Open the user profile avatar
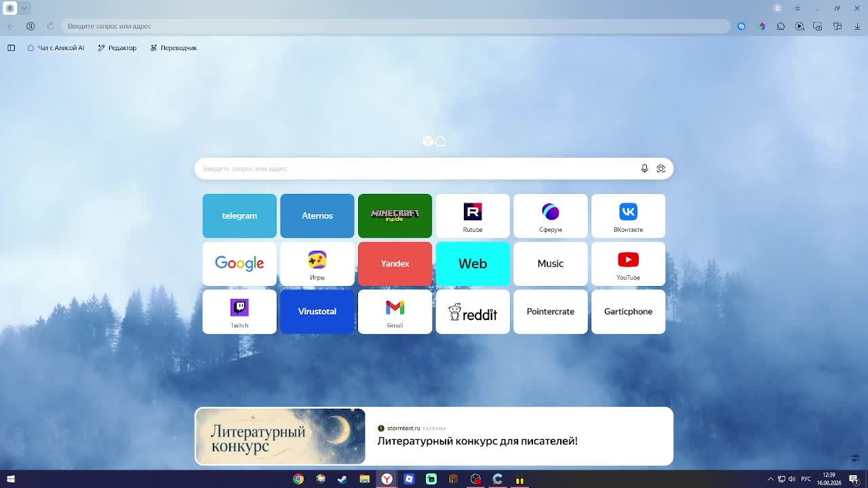Image resolution: width=868 pixels, height=488 pixels. 778,8
